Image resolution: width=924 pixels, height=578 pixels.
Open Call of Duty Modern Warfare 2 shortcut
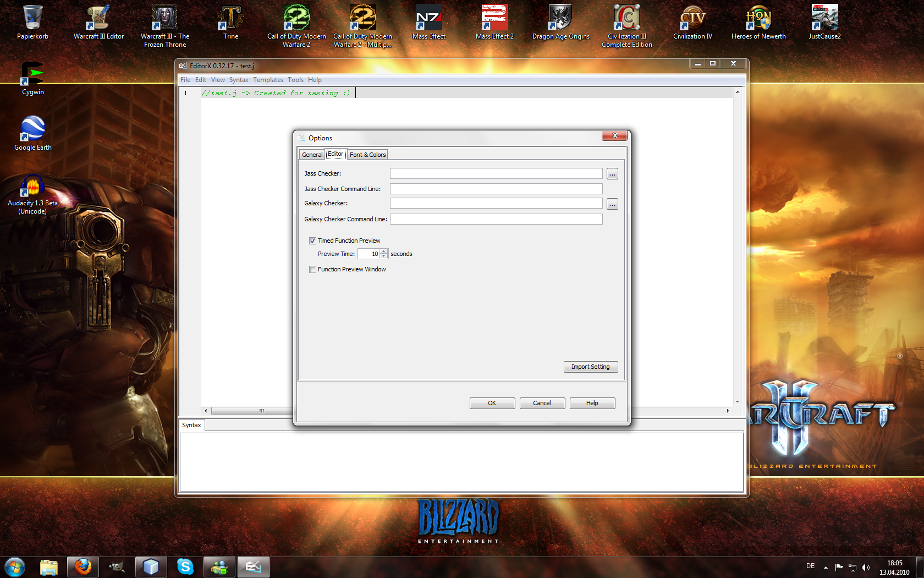(296, 26)
